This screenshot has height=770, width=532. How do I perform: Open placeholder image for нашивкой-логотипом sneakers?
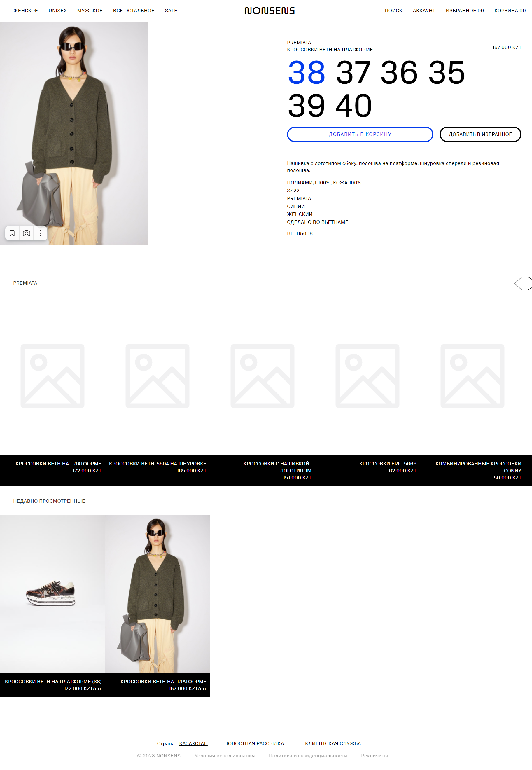point(262,376)
